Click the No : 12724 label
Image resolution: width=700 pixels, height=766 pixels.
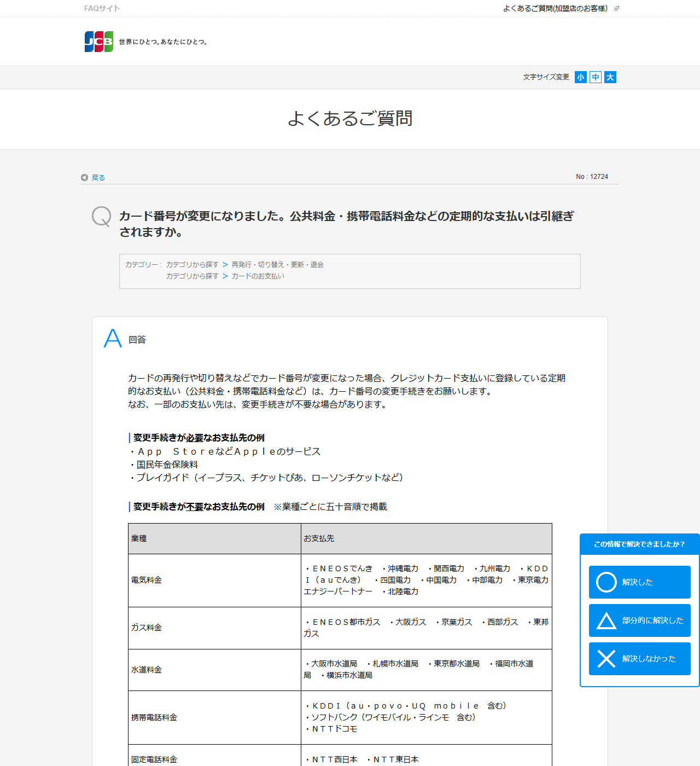(x=592, y=177)
